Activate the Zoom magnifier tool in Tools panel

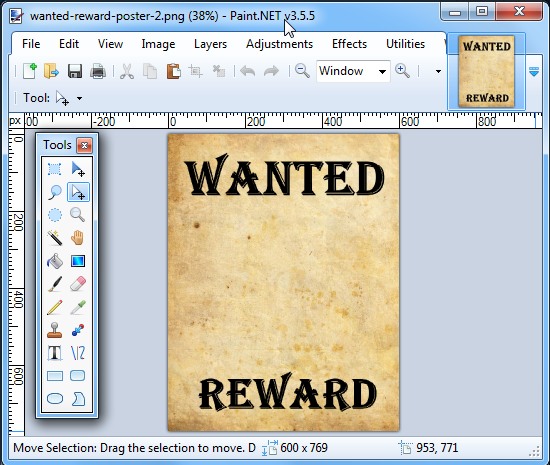[x=78, y=215]
